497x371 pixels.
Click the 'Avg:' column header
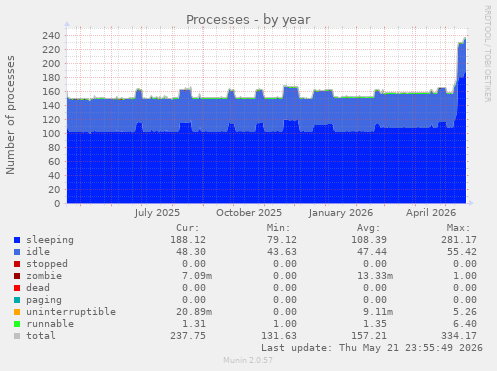pyautogui.click(x=368, y=228)
